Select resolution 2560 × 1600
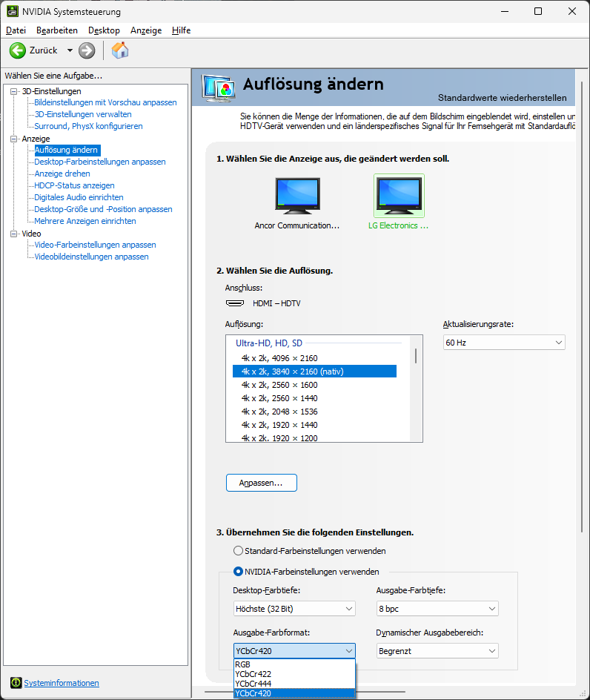590x700 pixels. tap(314, 385)
